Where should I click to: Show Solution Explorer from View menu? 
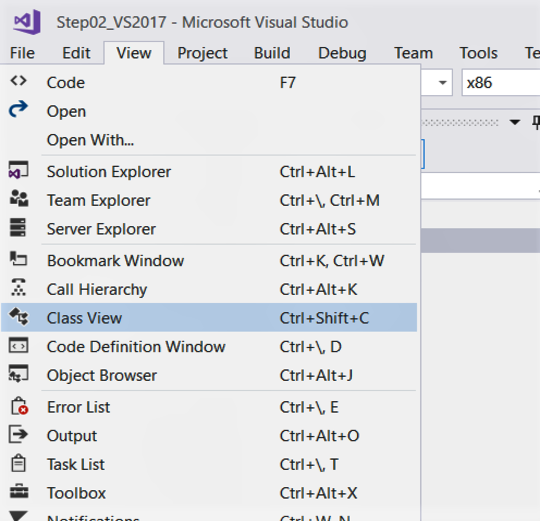point(209,171)
